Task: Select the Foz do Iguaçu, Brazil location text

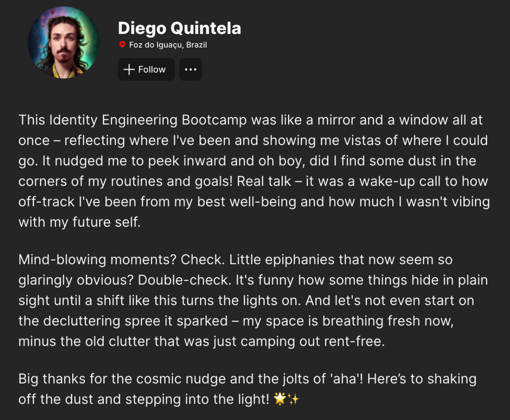Action: (x=168, y=45)
